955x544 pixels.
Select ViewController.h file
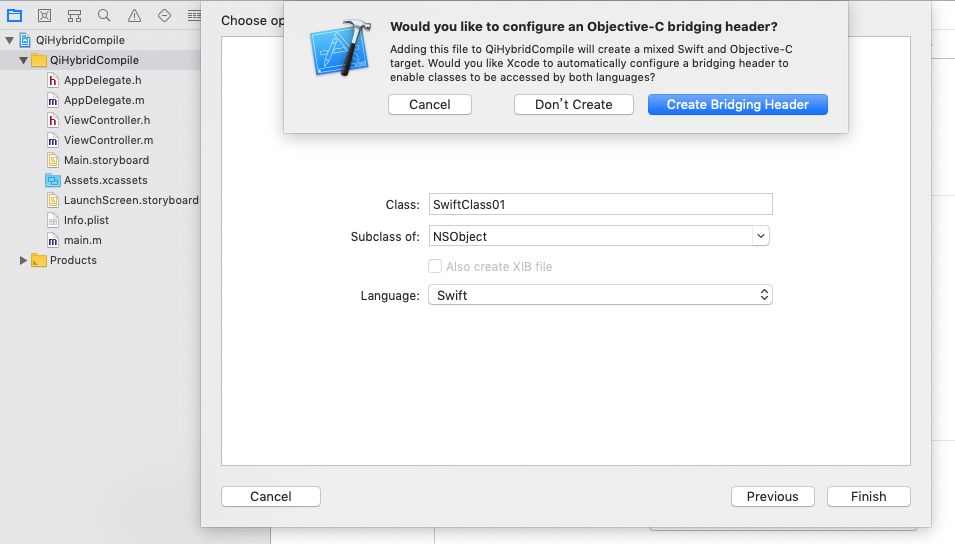107,120
